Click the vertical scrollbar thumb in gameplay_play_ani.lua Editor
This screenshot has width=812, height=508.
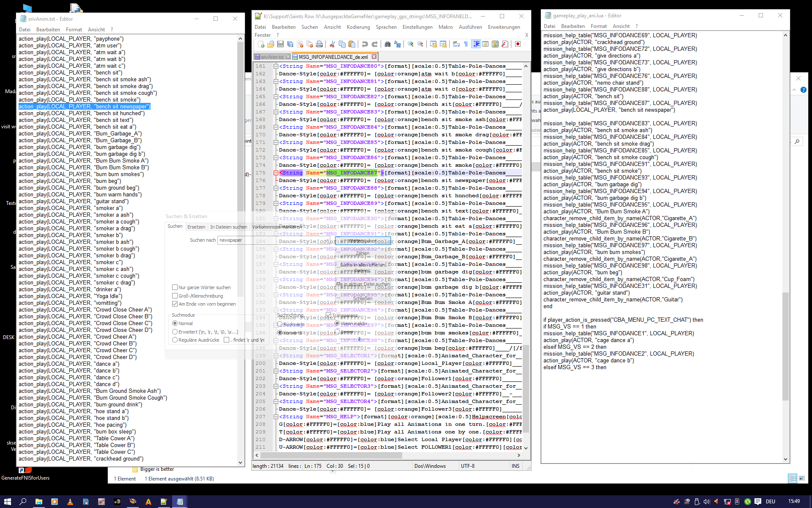[x=785, y=346]
